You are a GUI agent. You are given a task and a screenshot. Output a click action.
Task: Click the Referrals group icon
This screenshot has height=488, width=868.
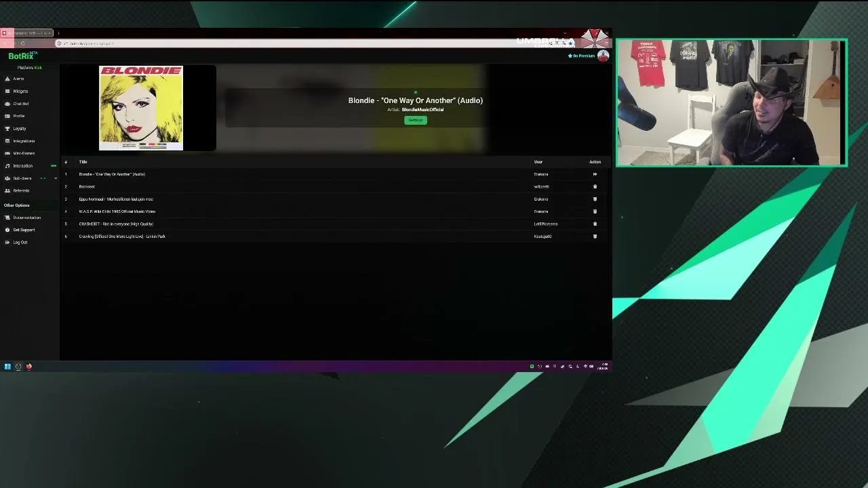7,190
